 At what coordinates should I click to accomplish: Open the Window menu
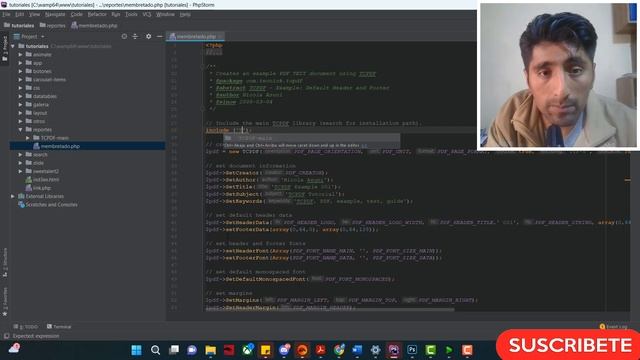165,14
